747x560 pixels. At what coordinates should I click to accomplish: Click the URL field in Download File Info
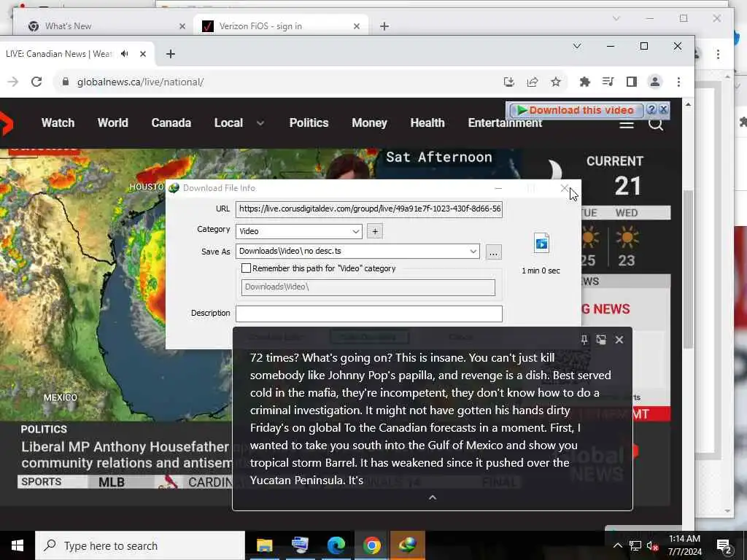(x=368, y=209)
